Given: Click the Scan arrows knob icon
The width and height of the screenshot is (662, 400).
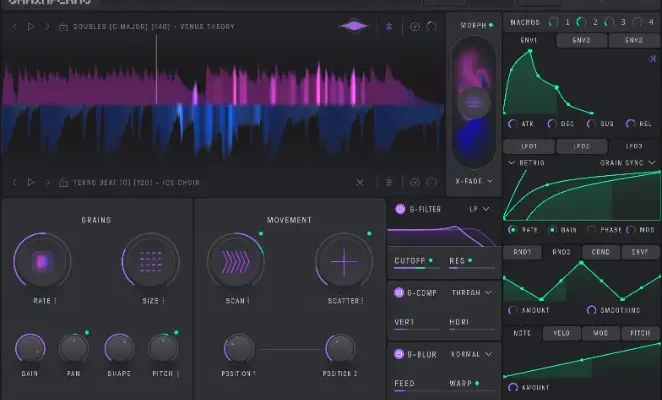Looking at the screenshot, I should [235, 262].
